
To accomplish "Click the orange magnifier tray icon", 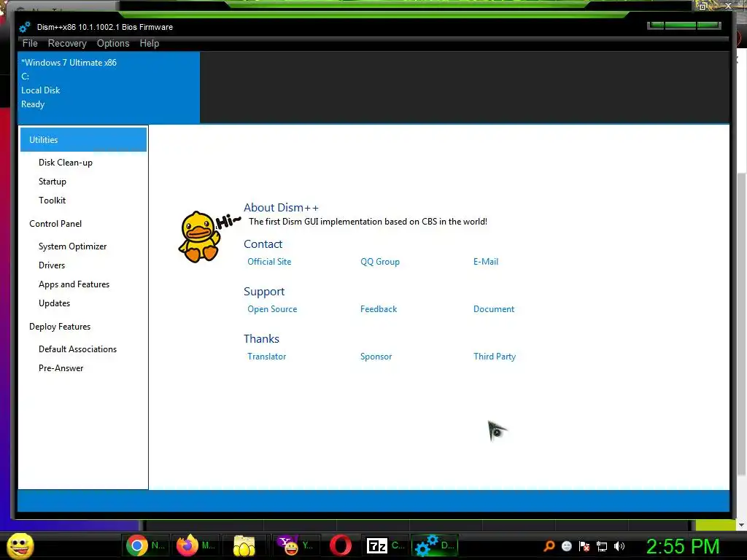I will pyautogui.click(x=549, y=546).
